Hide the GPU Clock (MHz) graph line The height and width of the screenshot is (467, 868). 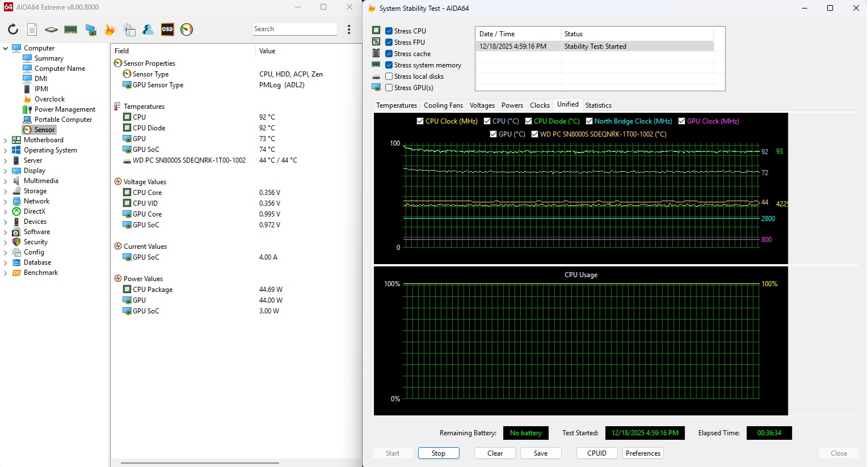pos(682,121)
